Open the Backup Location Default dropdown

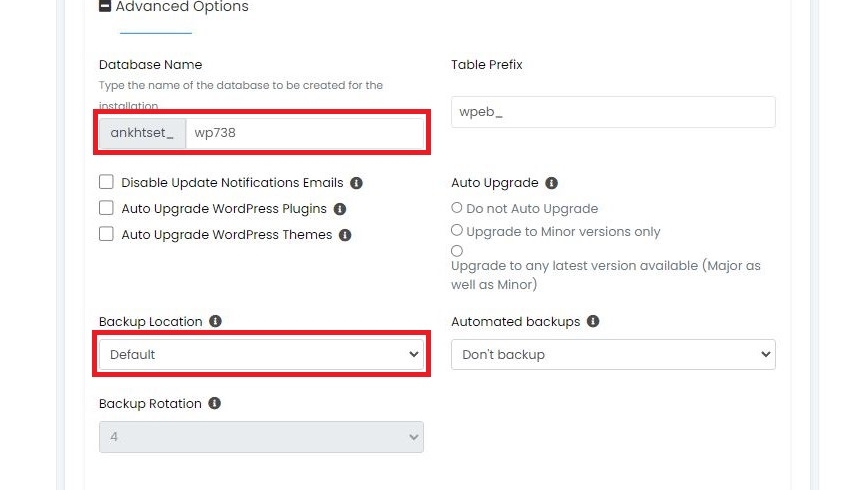262,355
